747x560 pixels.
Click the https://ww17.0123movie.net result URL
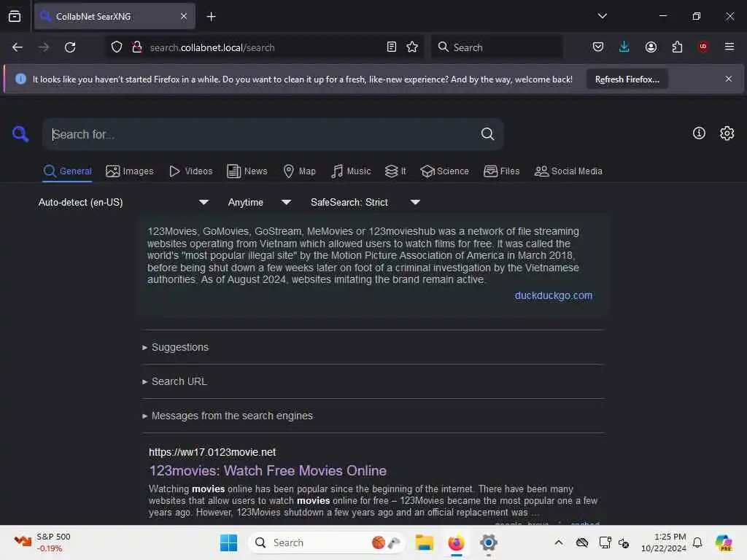(x=212, y=452)
